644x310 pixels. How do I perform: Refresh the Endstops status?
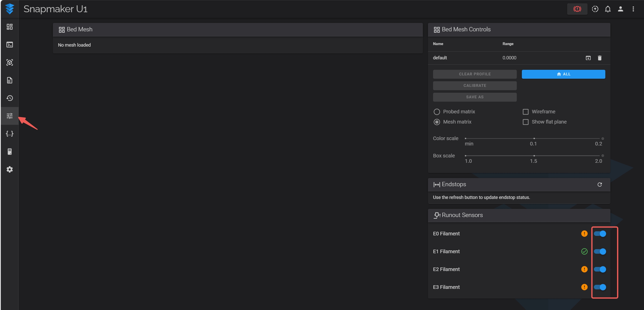click(x=599, y=184)
